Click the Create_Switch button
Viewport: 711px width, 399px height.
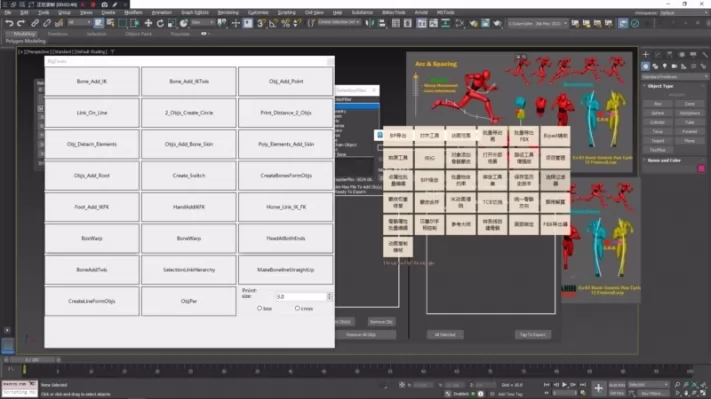click(189, 175)
